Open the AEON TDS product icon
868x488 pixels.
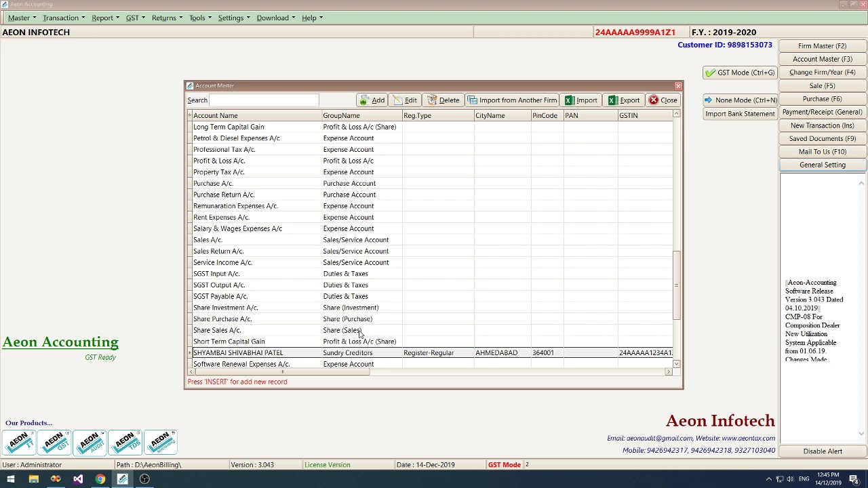point(125,443)
